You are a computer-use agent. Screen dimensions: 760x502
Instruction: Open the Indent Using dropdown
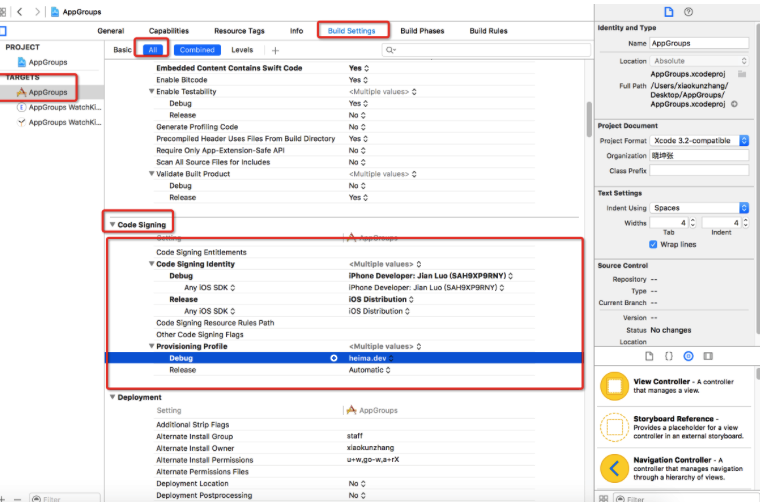tap(699, 208)
